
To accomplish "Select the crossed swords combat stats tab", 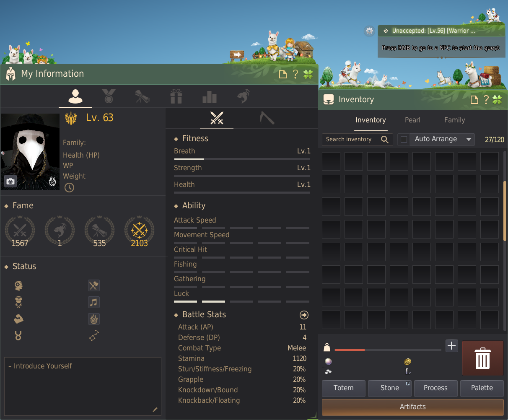I will pyautogui.click(x=217, y=118).
